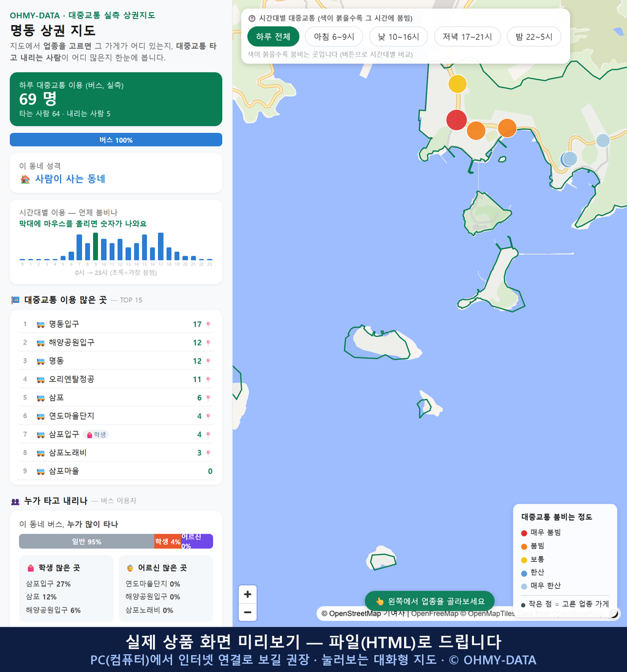Click the 삼포마을 stop name

(64, 471)
